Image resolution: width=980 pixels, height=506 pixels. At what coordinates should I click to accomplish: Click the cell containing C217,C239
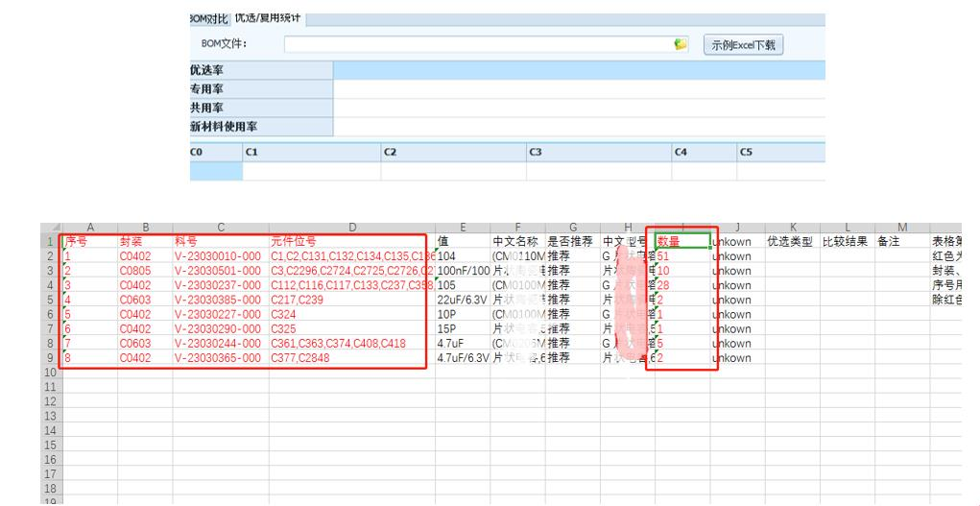click(x=351, y=300)
